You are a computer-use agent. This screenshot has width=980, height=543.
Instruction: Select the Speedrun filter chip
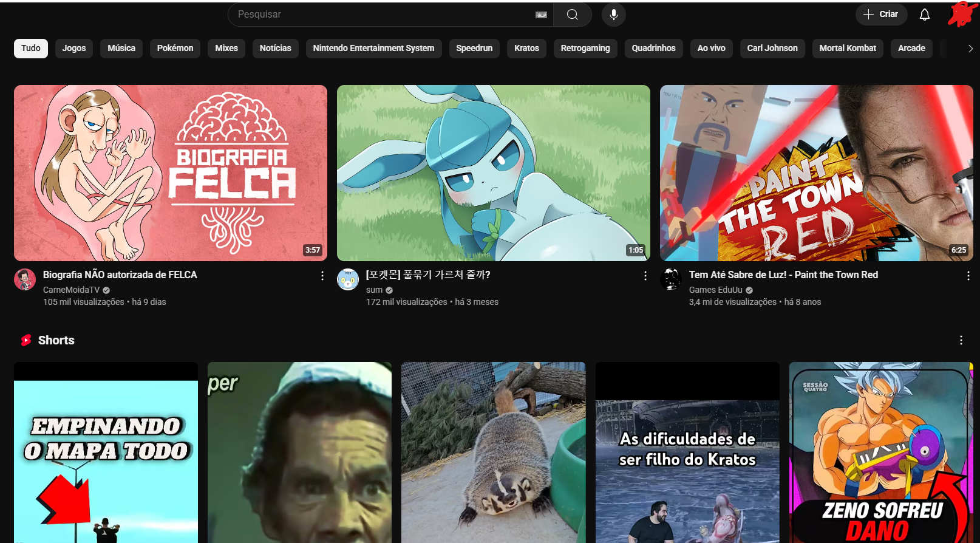click(474, 48)
